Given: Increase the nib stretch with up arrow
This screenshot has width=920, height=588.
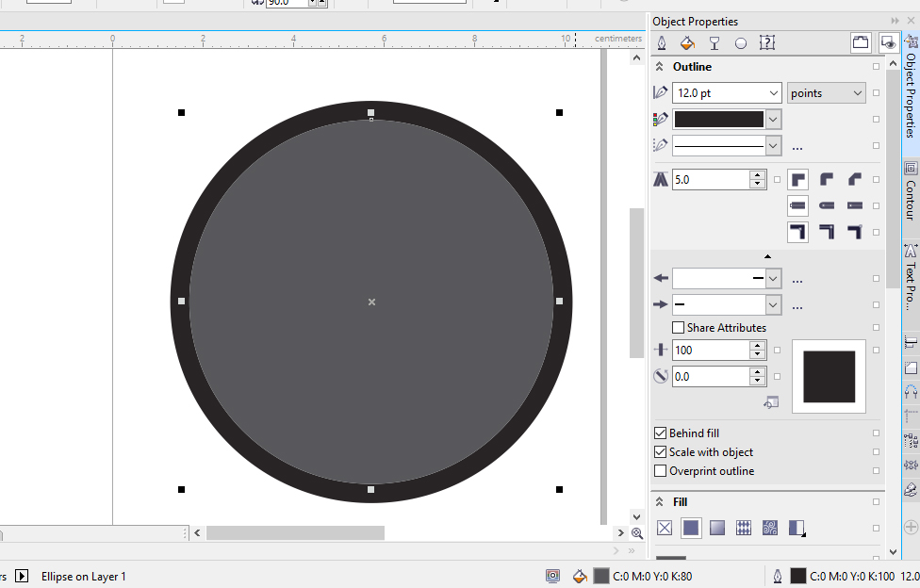Looking at the screenshot, I should 758,346.
